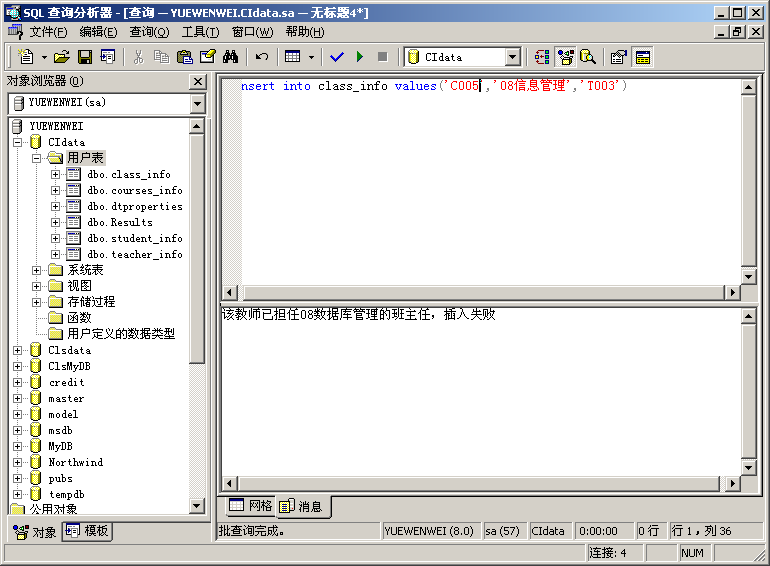Select the YUEWENWEI server root node
This screenshot has width=770, height=566.
[56, 126]
